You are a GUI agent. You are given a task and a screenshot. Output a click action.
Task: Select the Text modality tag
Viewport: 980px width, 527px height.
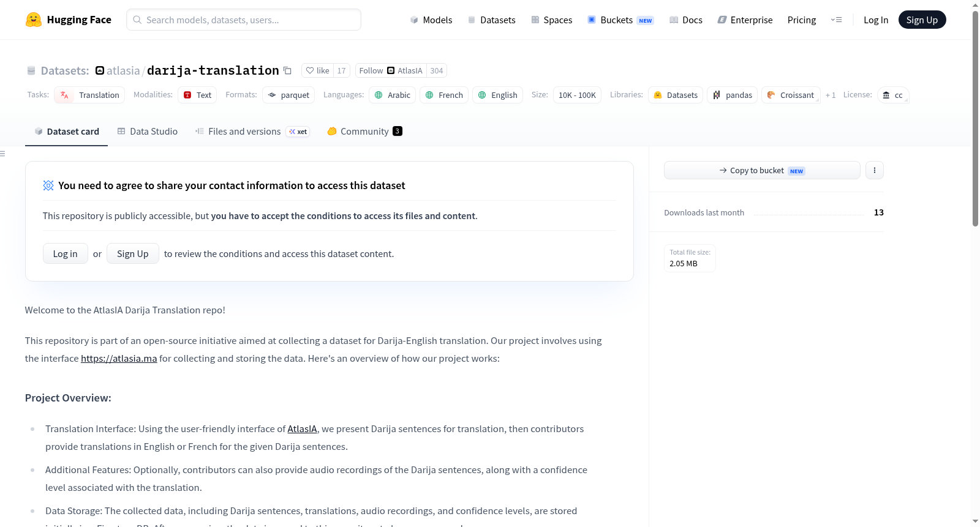197,95
